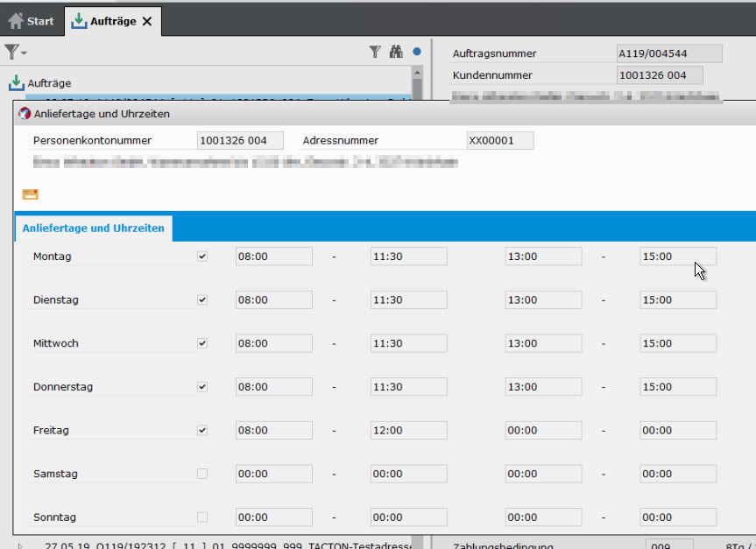Toggle the Freitag checkbox

tap(202, 430)
